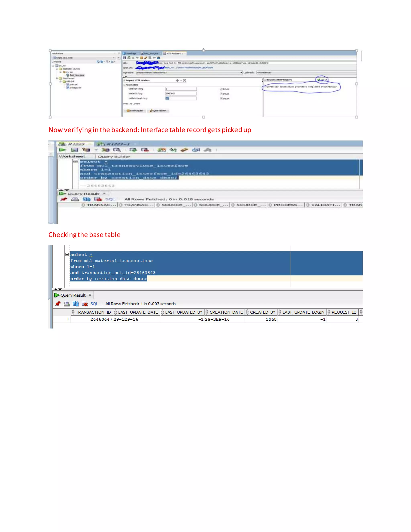This screenshot has width=411, height=532.
Task: Collapse the select statement in interface query
Action: (75, 161)
